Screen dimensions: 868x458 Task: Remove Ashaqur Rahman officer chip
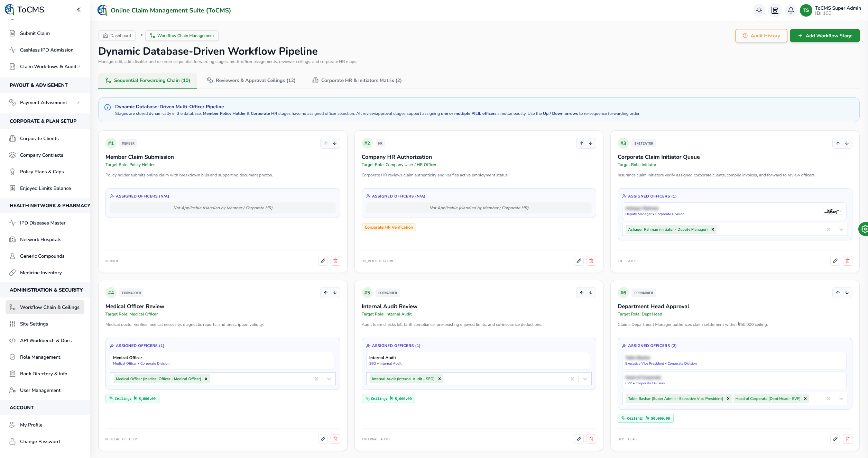point(713,229)
